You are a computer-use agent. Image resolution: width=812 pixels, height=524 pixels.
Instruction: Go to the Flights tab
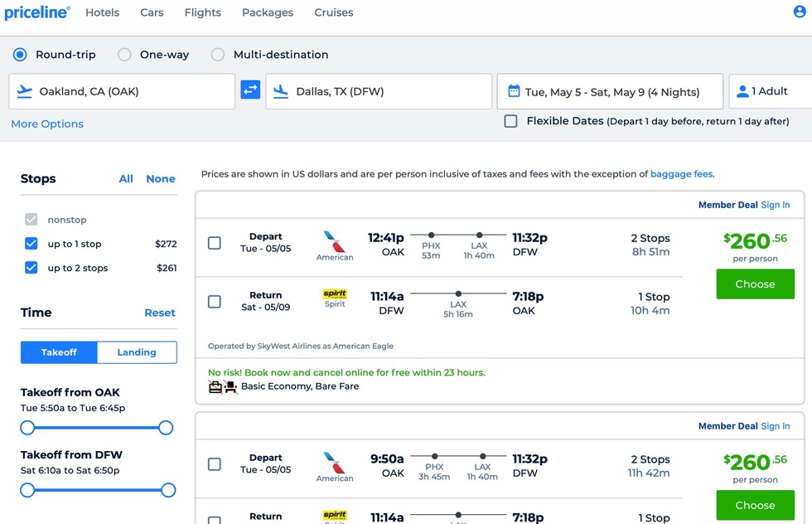(x=202, y=12)
